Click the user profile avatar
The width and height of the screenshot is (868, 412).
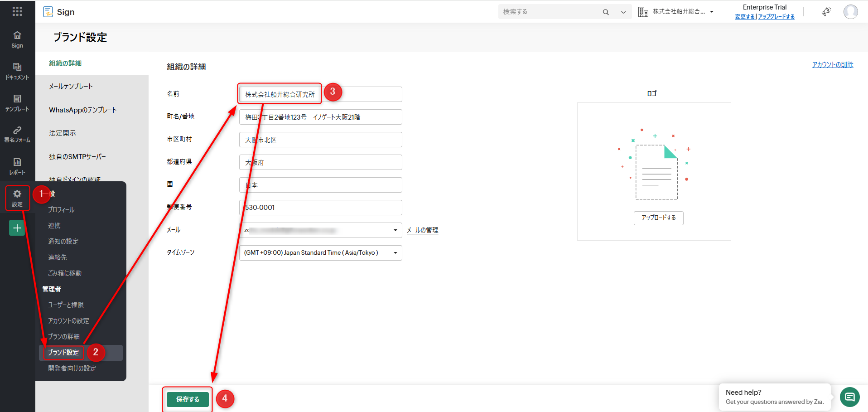(x=850, y=12)
